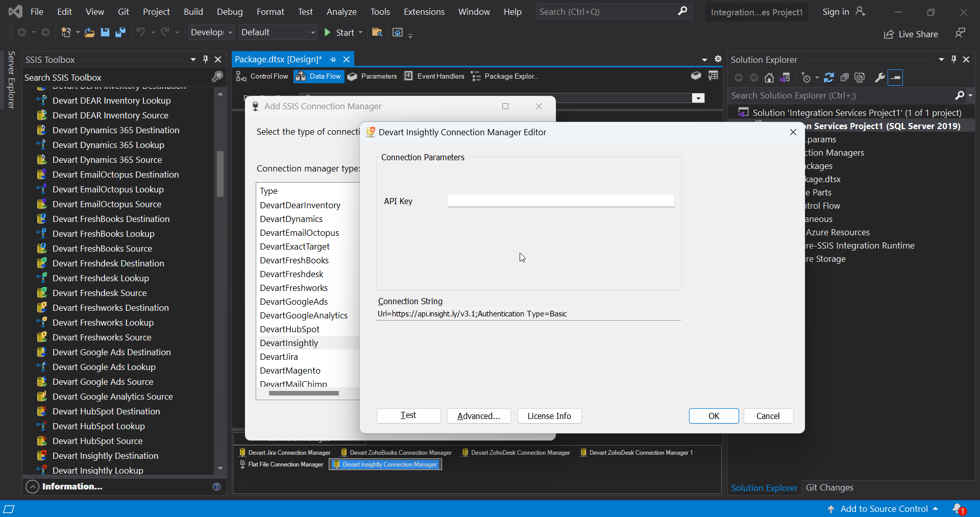
Task: Click the SSIS Toolbox scroll down arrow
Action: (x=220, y=469)
